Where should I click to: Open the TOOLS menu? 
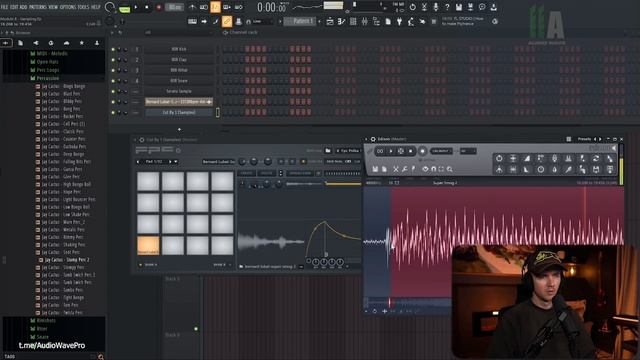[83, 7]
